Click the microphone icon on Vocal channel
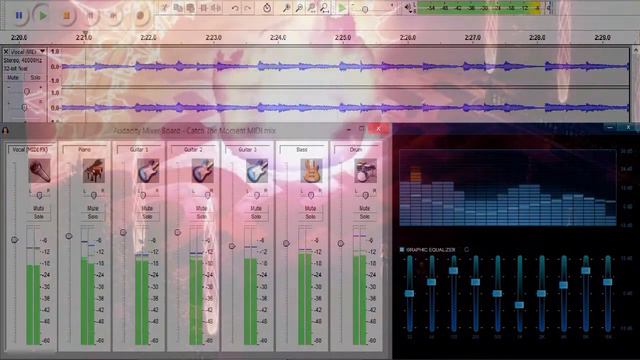This screenshot has width=640, height=360. (x=40, y=171)
